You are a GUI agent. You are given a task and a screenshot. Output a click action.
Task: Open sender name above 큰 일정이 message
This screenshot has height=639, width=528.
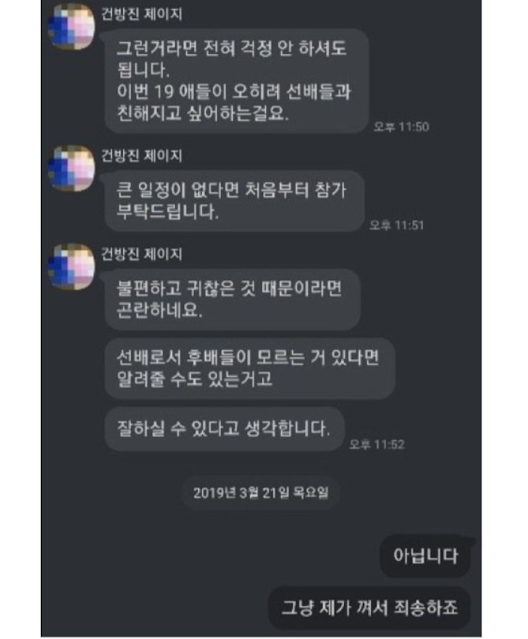[141, 156]
